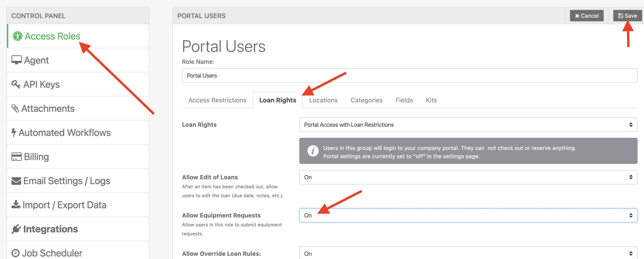Viewport: 644px width, 259px height.
Task: Open Import / Export Data page
Action: [78, 205]
